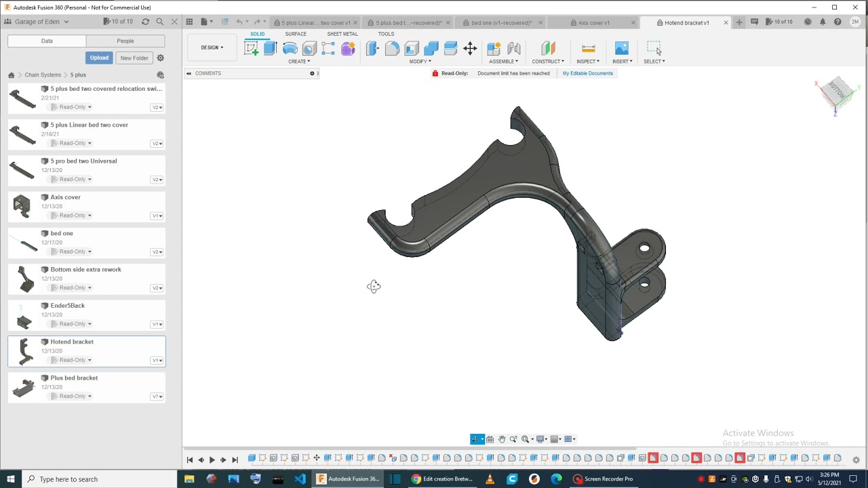The image size is (868, 488).
Task: Switch to the SURFACE tab
Action: (x=296, y=34)
